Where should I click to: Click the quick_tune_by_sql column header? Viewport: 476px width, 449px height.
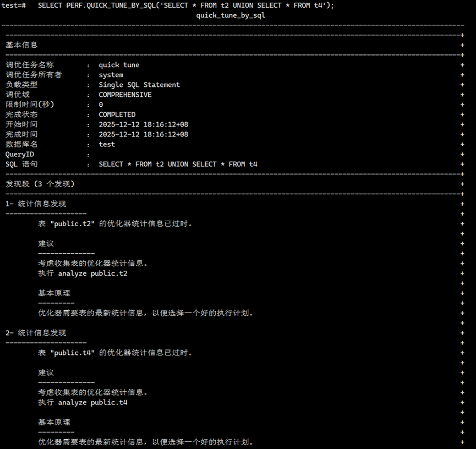[231, 15]
